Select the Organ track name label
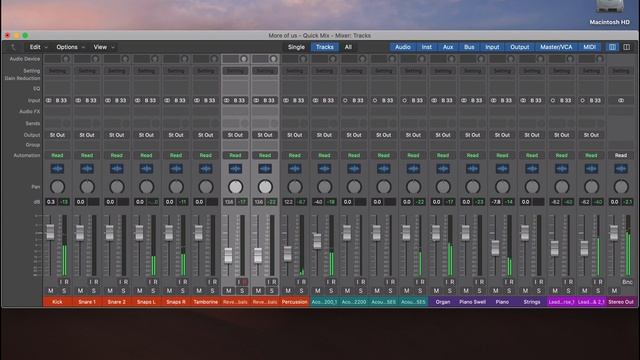Screen dimensions: 640x360 click(443, 302)
